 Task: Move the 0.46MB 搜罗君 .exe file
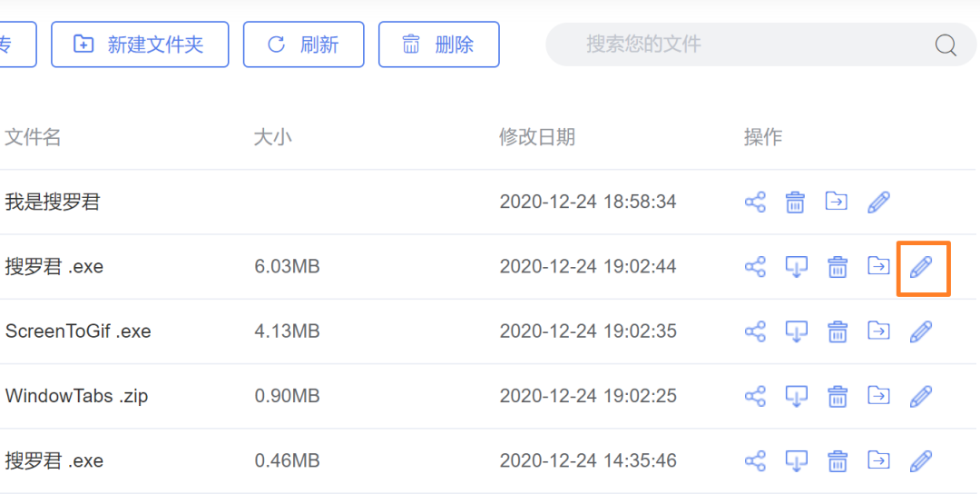[x=878, y=460]
